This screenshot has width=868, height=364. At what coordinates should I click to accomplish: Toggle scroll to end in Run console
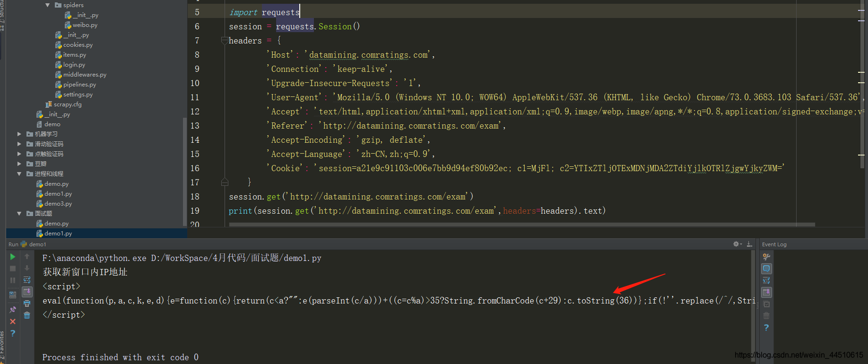point(27,292)
